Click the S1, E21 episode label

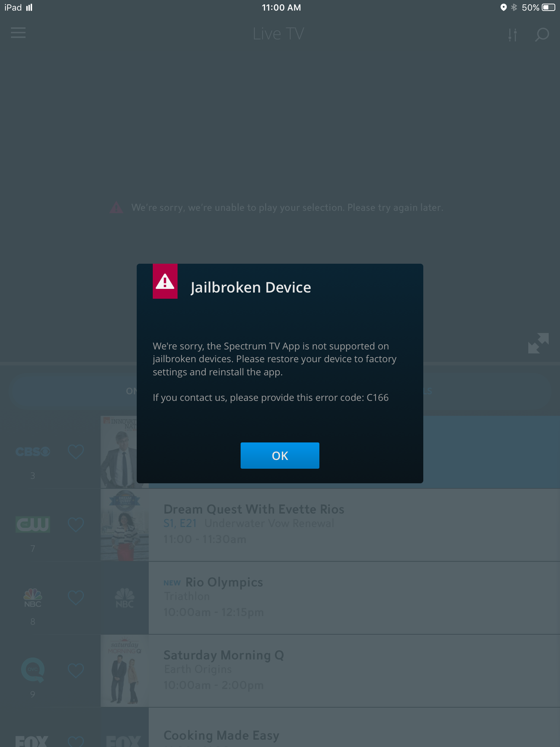point(180,523)
